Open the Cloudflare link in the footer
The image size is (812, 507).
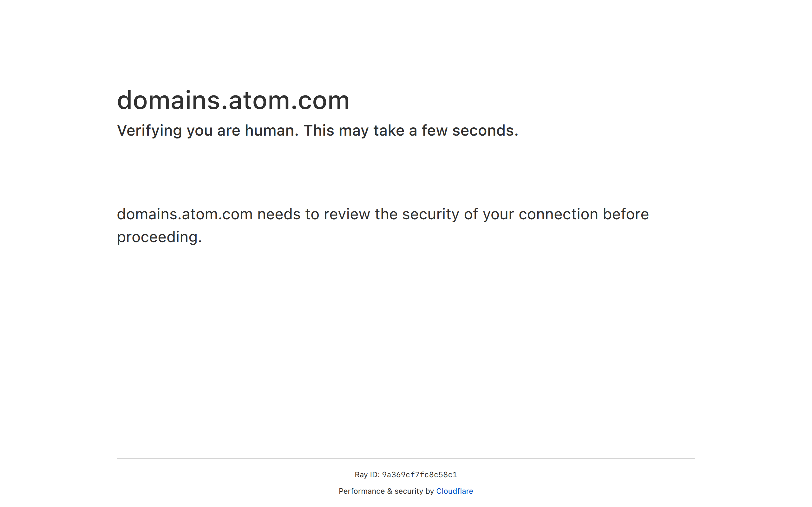pyautogui.click(x=454, y=491)
